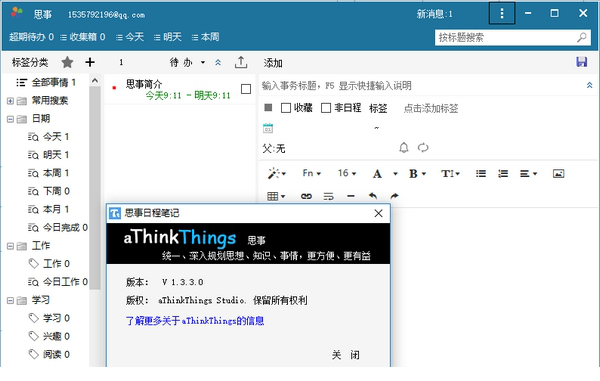
Task: Click the star favorites icon
Action: pos(67,62)
